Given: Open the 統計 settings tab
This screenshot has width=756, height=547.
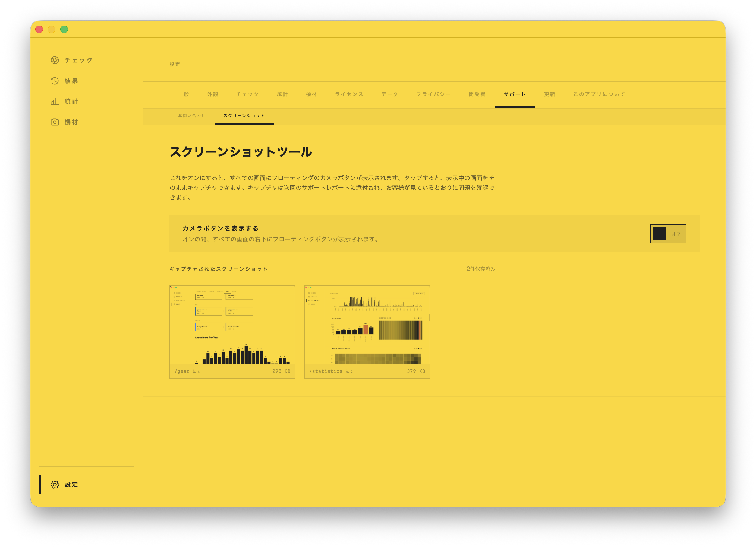Looking at the screenshot, I should [x=282, y=94].
